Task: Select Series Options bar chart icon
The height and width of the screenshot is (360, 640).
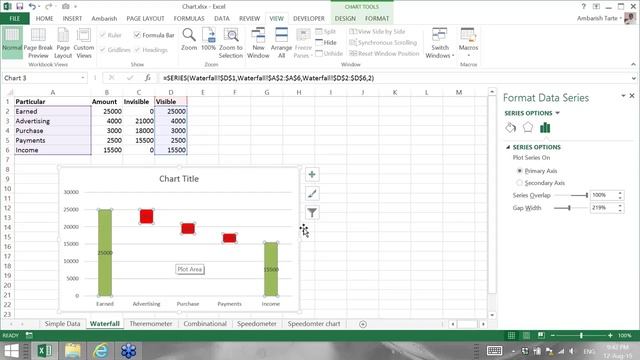Action: [x=545, y=128]
